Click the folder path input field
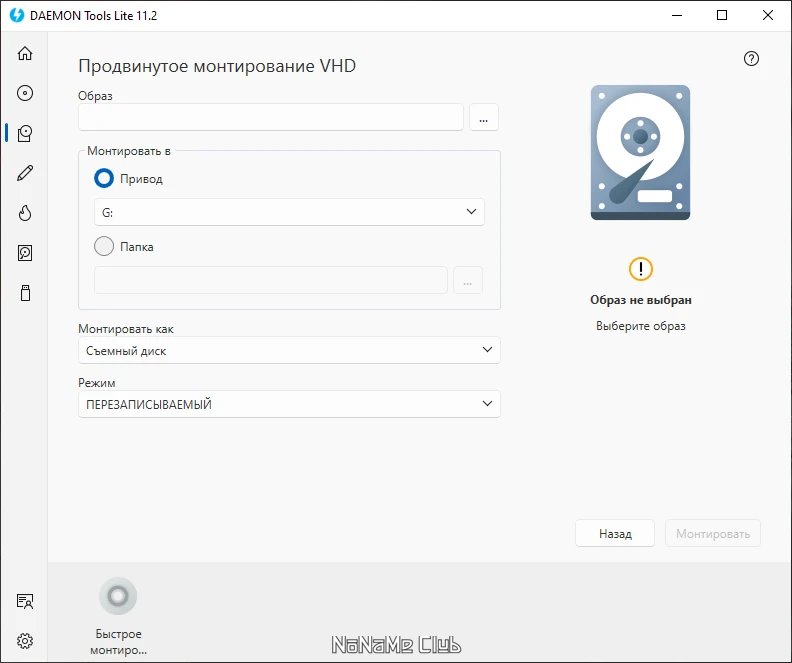Image resolution: width=792 pixels, height=663 pixels. click(x=271, y=280)
